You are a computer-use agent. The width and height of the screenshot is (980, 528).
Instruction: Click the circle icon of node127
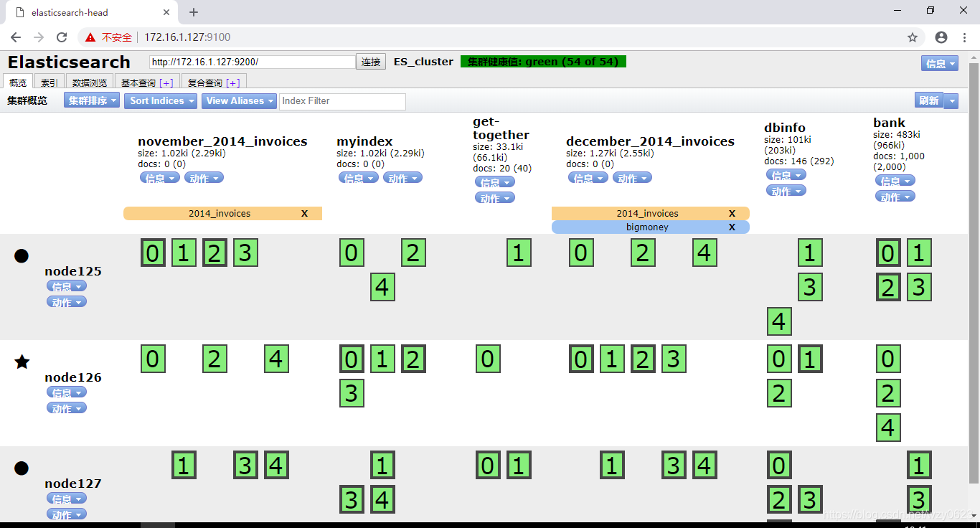click(22, 468)
